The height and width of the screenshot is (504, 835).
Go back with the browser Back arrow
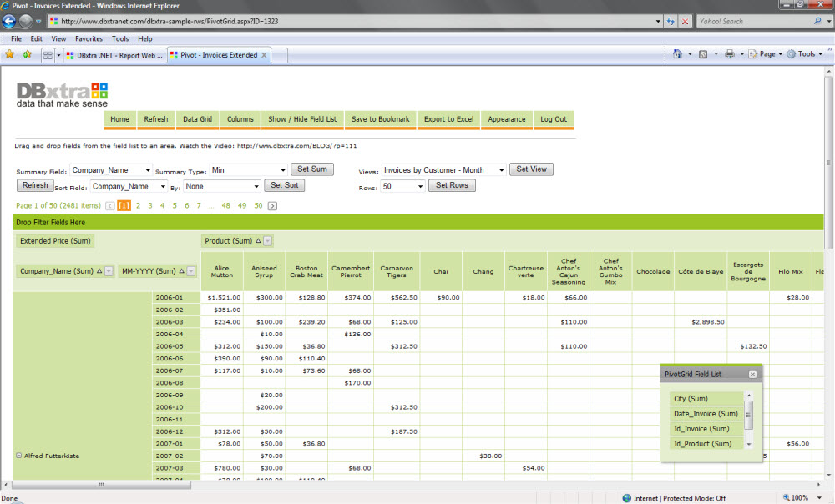(x=9, y=21)
